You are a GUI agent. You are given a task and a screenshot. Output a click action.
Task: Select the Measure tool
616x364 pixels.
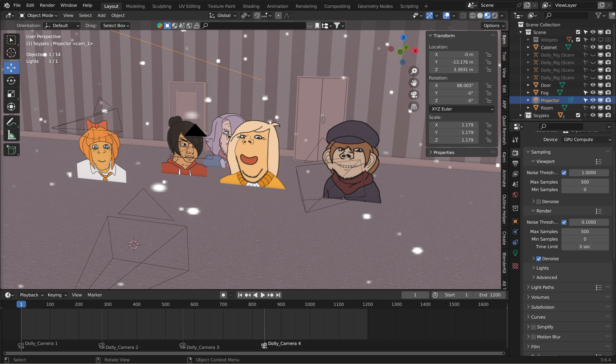tap(11, 135)
